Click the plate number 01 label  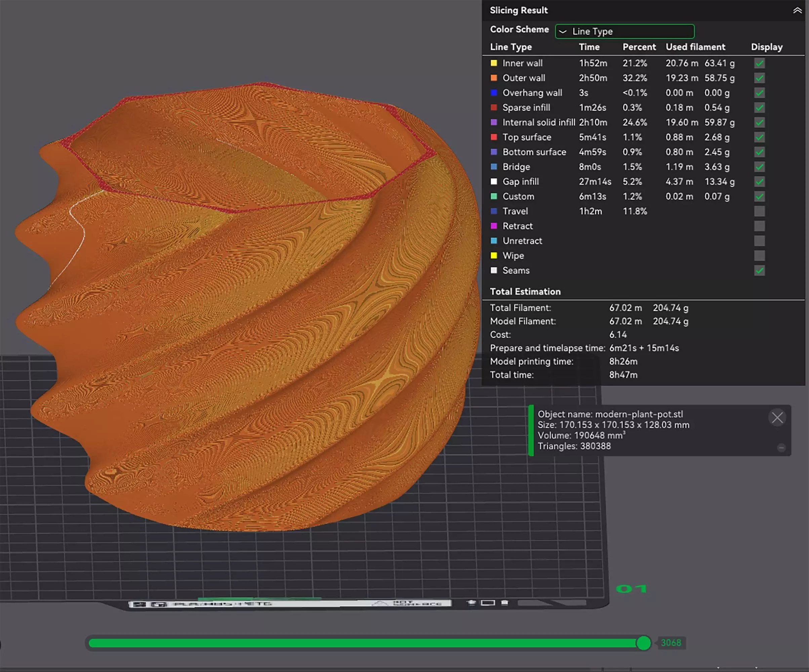click(x=631, y=588)
